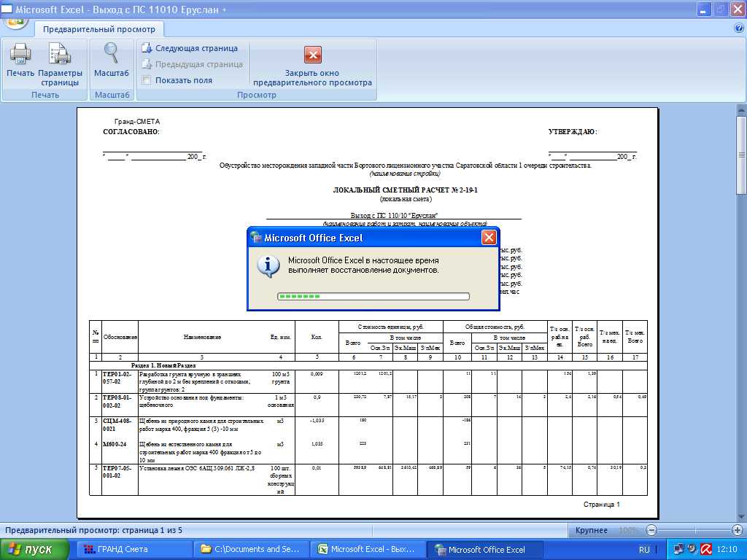Go to Следующая страница

point(190,48)
